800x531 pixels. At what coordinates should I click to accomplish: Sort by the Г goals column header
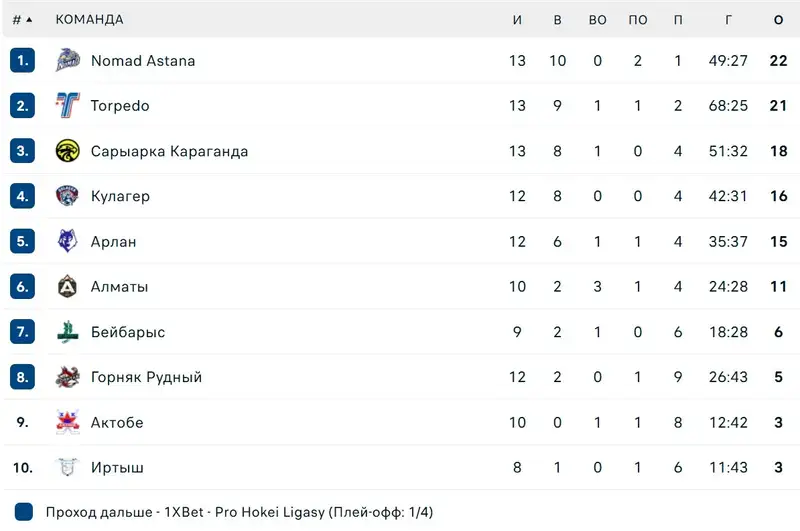(x=731, y=20)
